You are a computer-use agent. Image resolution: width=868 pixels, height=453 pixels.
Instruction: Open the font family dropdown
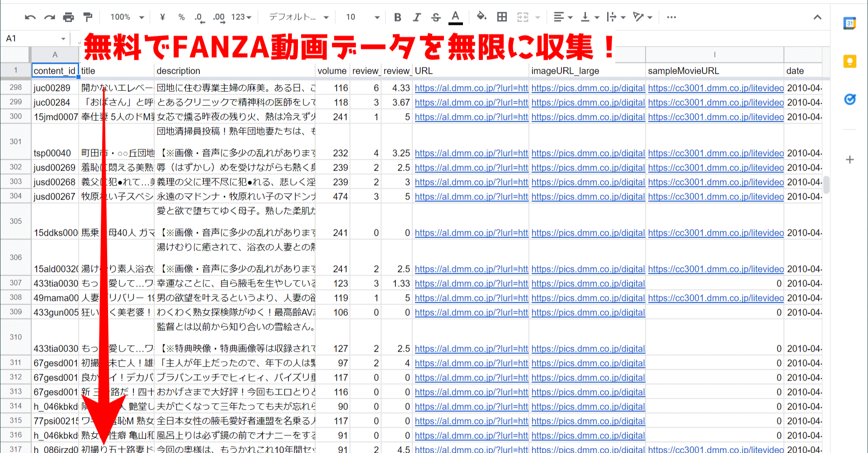(x=298, y=17)
